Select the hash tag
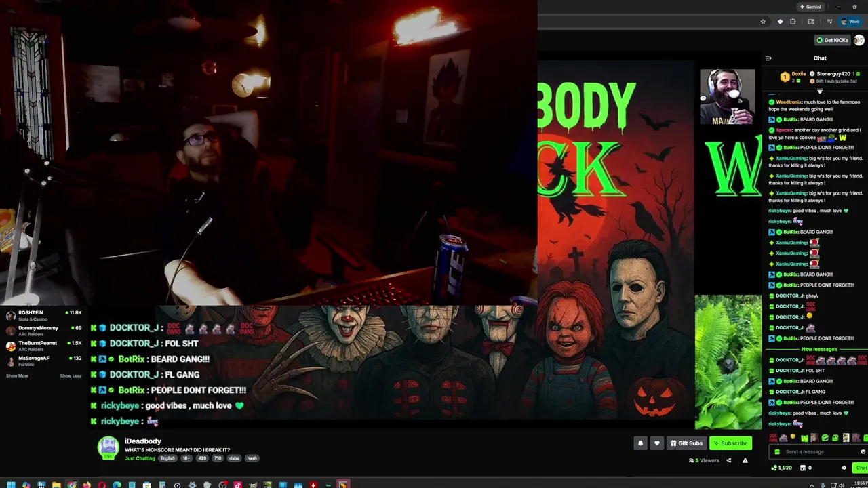868x488 pixels. tap(252, 458)
